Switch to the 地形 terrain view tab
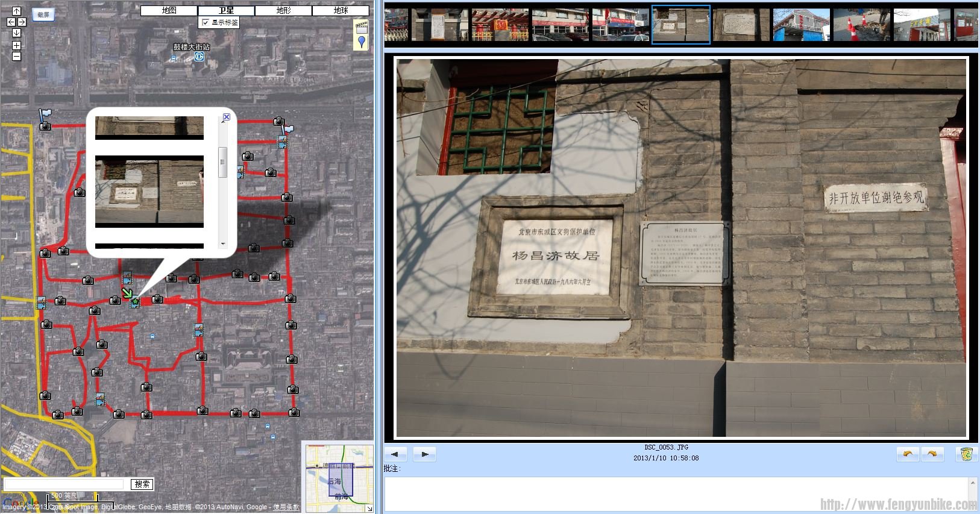Screen dimensions: 980x514 point(283,10)
